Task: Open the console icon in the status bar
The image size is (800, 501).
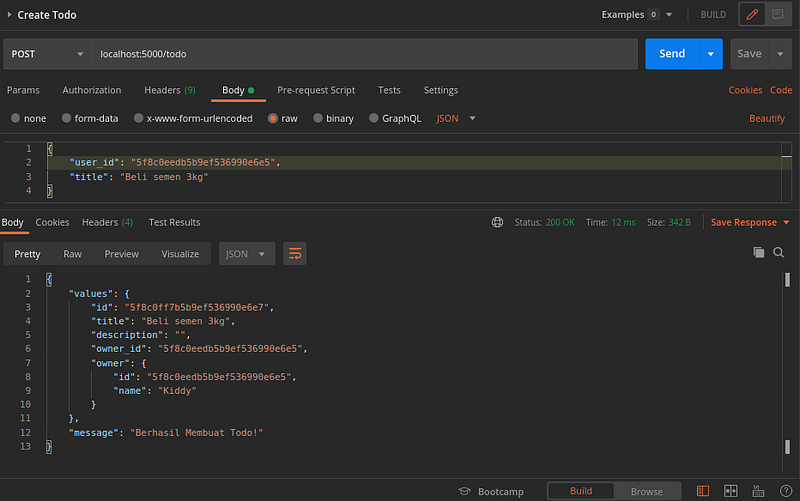Action: pos(758,491)
